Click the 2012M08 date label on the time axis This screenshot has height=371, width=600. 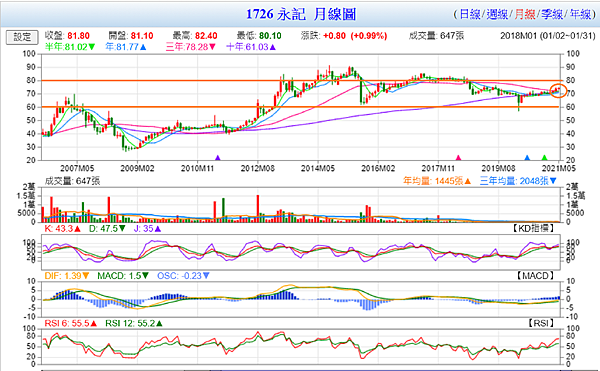coord(258,168)
